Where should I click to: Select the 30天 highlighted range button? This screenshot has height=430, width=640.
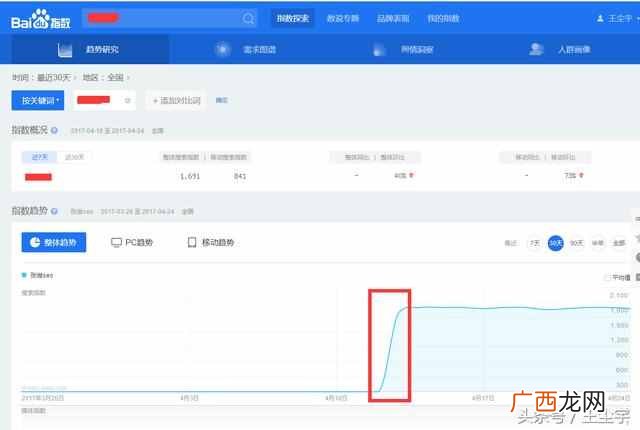click(556, 243)
